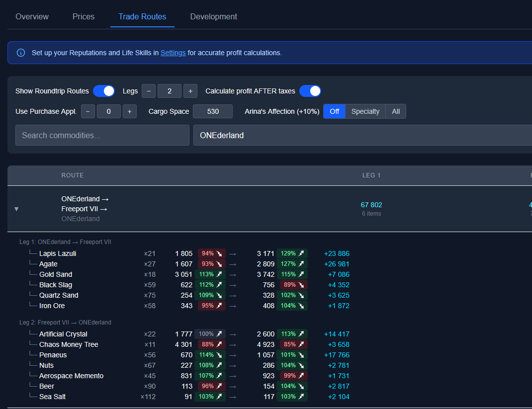Collapse the ONEderland to Freeport VII route

(16, 209)
